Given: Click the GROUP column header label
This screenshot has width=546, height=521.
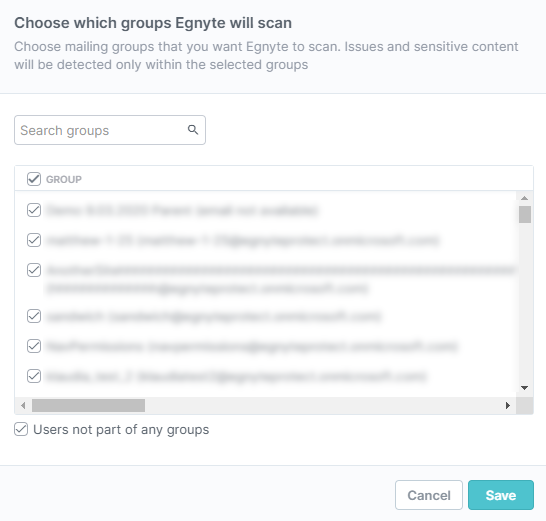Looking at the screenshot, I should (64, 179).
